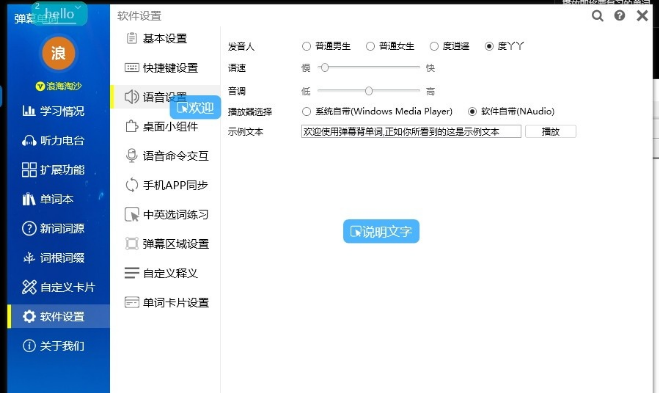Click the floating 欢迎 bubble
659x393 pixels.
(x=195, y=108)
